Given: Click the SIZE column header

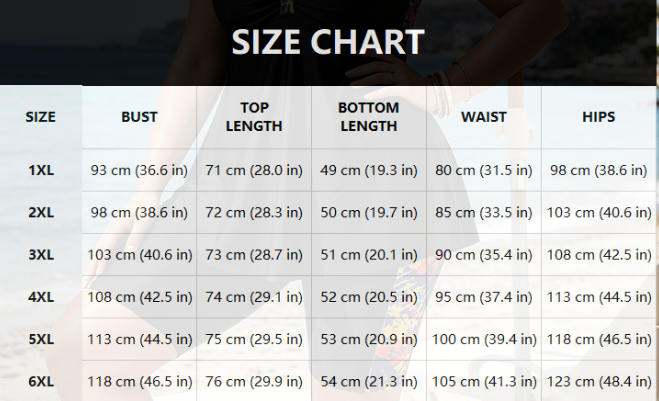Looking at the screenshot, I should pyautogui.click(x=40, y=117).
